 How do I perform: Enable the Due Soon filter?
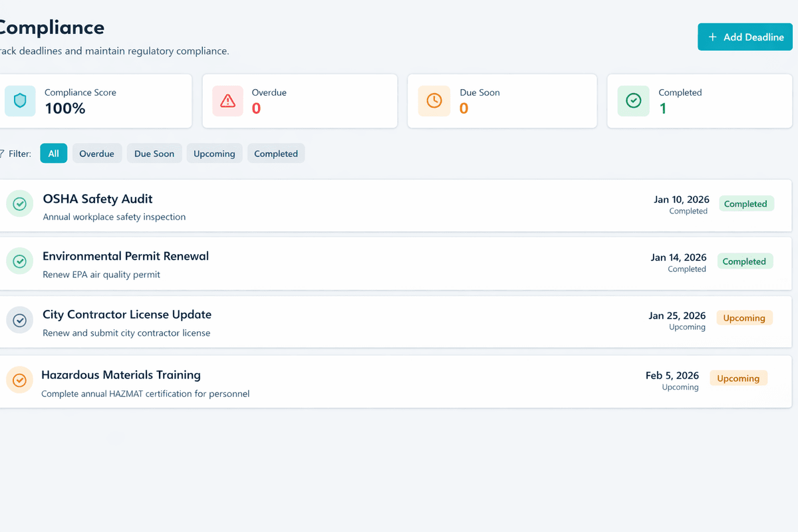point(154,153)
